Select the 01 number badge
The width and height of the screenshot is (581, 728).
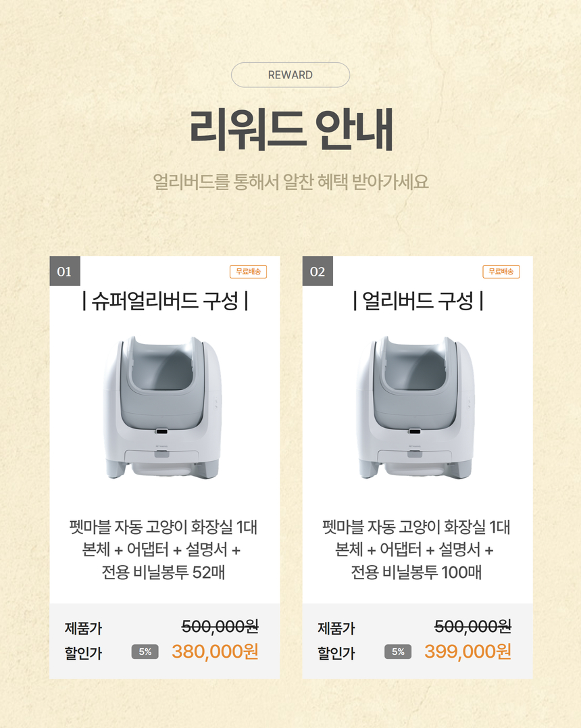(64, 271)
